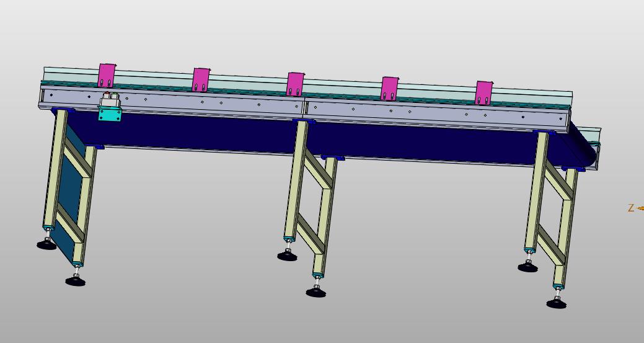This screenshot has width=644, height=343.
Task: Select the right gray side frame segment
Action: (x=438, y=115)
